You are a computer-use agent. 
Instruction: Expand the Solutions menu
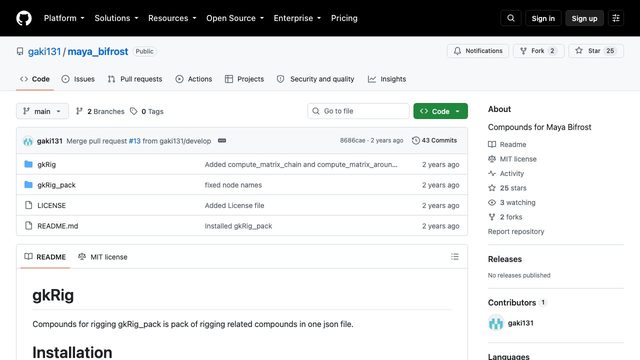pos(116,18)
